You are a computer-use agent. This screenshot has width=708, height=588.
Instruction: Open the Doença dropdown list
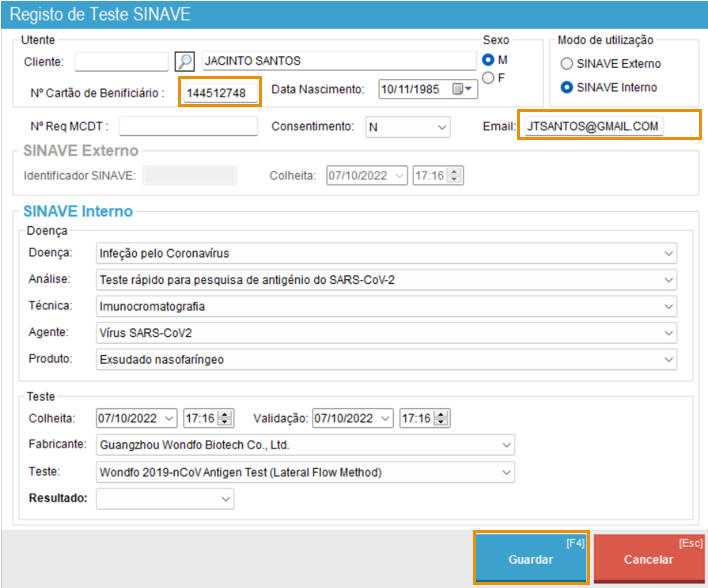(x=668, y=253)
